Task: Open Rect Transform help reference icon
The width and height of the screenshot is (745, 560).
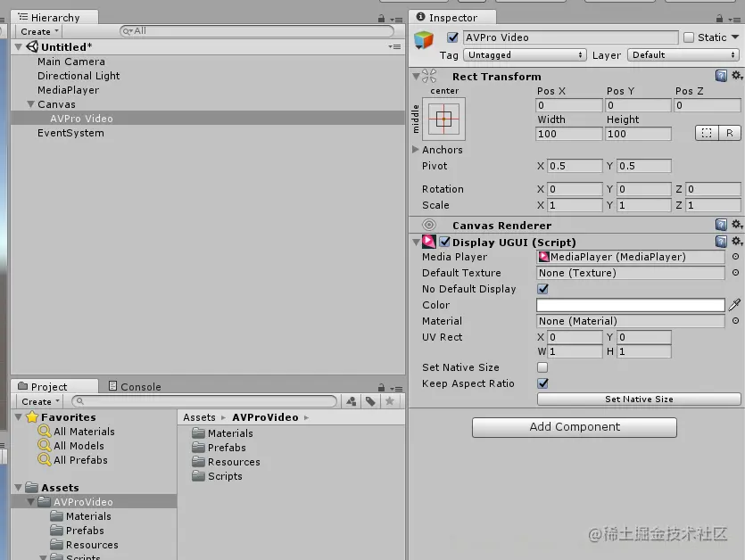Action: click(721, 76)
